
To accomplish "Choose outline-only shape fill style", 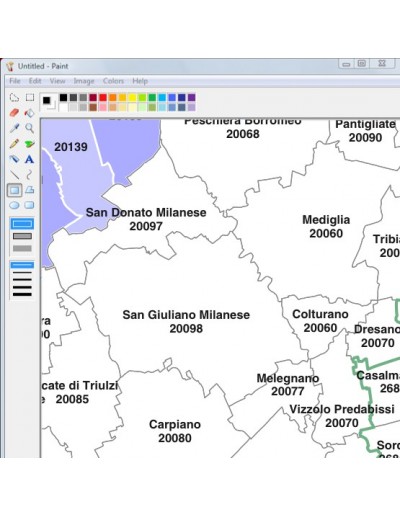I will point(22,224).
